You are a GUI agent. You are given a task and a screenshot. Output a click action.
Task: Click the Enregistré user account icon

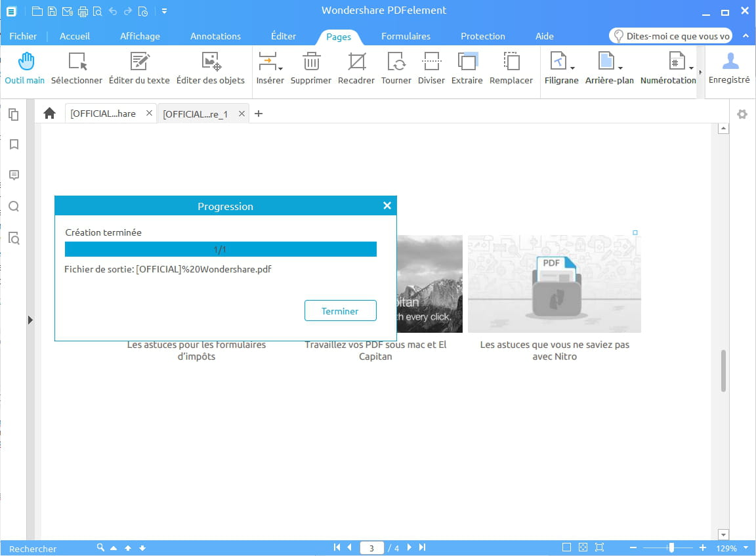point(730,68)
